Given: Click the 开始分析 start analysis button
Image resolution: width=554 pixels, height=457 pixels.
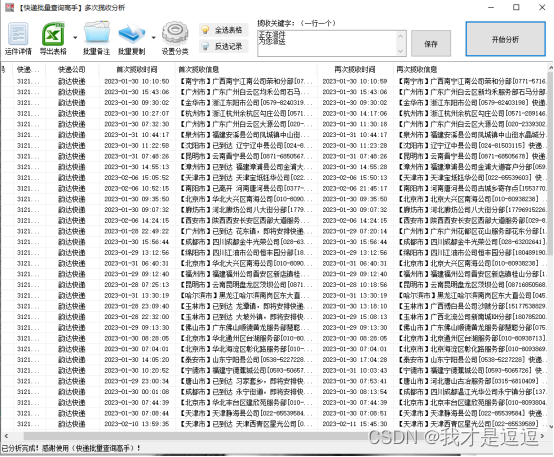Looking at the screenshot, I should coord(505,39).
